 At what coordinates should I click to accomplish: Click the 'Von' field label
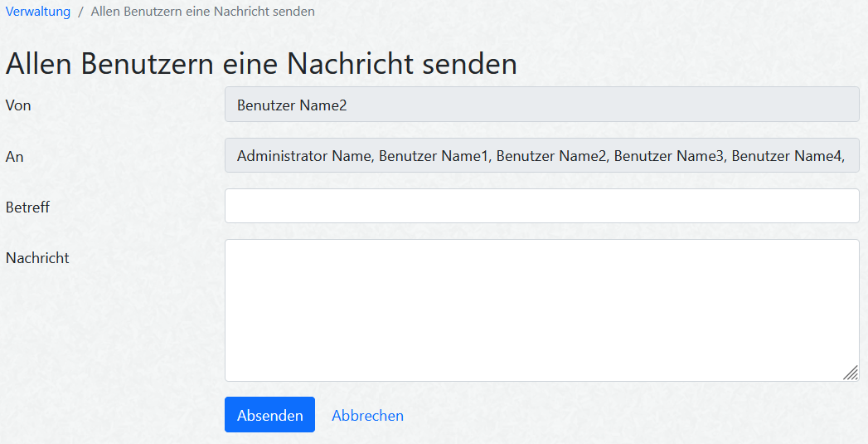pyautogui.click(x=18, y=105)
